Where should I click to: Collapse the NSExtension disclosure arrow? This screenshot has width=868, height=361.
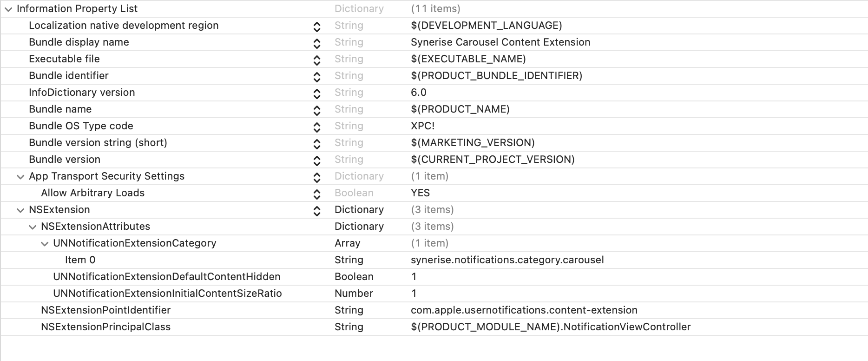tap(20, 210)
